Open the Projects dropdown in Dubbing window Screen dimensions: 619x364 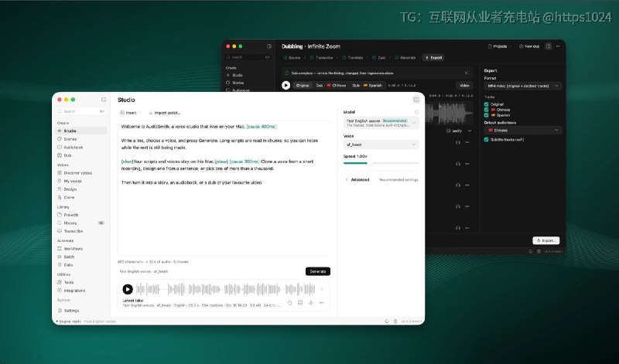499,46
